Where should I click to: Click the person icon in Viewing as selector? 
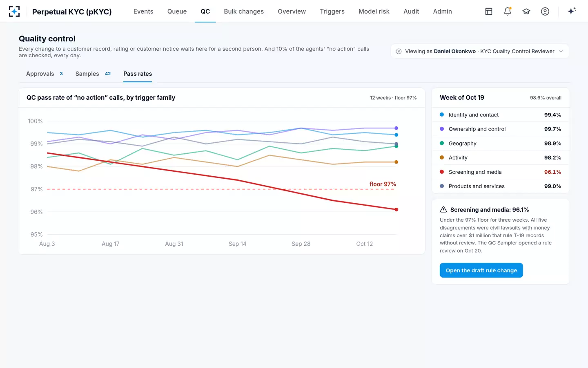(399, 51)
